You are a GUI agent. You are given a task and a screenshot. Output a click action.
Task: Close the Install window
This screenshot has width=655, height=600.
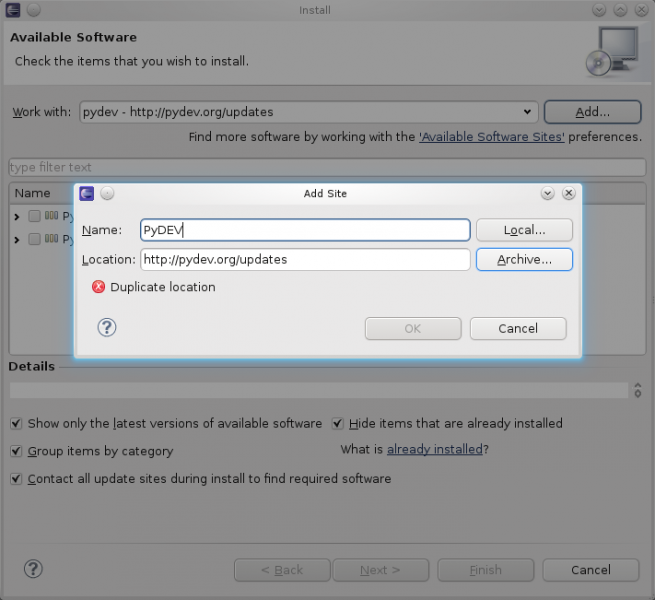[x=641, y=10]
